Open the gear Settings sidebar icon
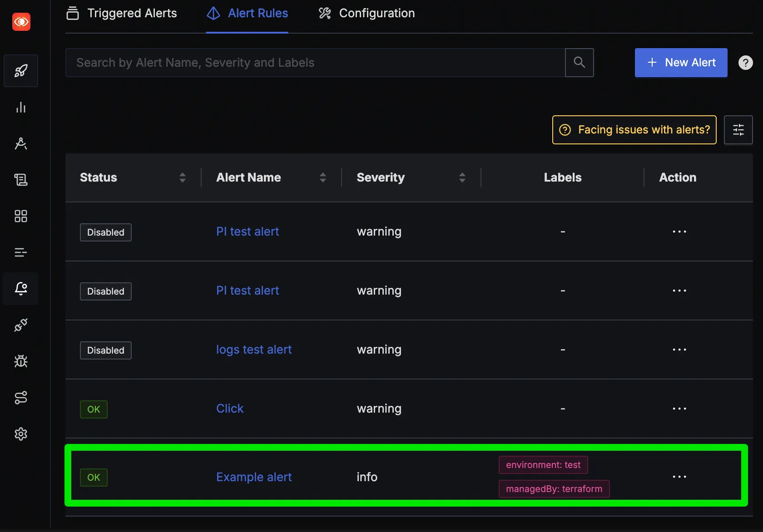The image size is (763, 532). pyautogui.click(x=21, y=434)
